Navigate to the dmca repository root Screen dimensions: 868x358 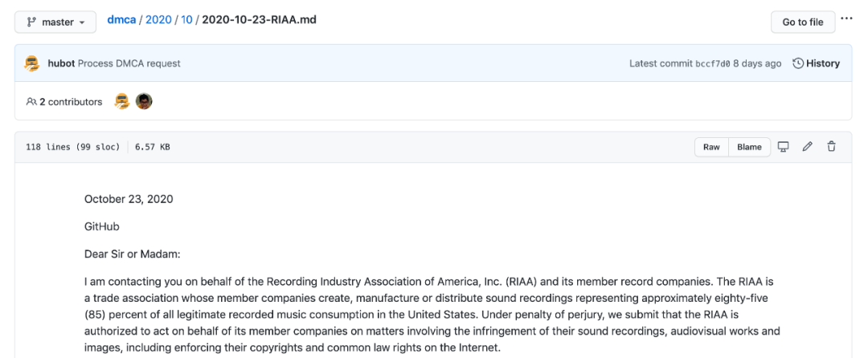click(121, 19)
